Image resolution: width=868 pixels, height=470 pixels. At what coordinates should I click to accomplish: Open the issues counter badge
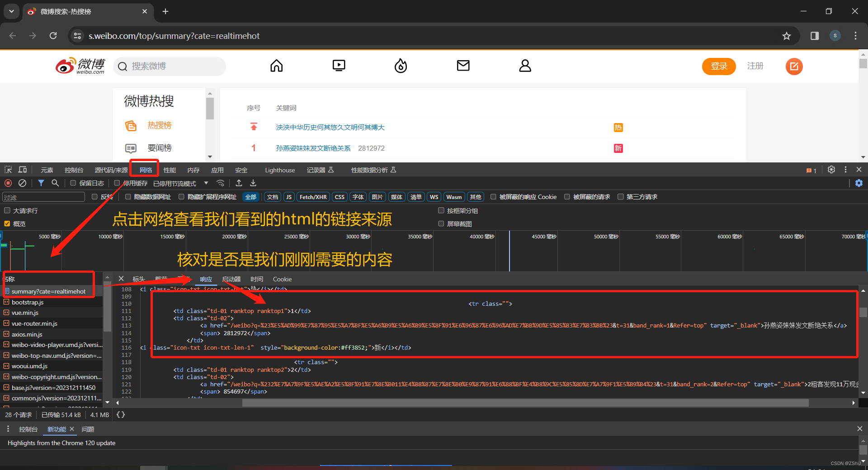(x=811, y=171)
